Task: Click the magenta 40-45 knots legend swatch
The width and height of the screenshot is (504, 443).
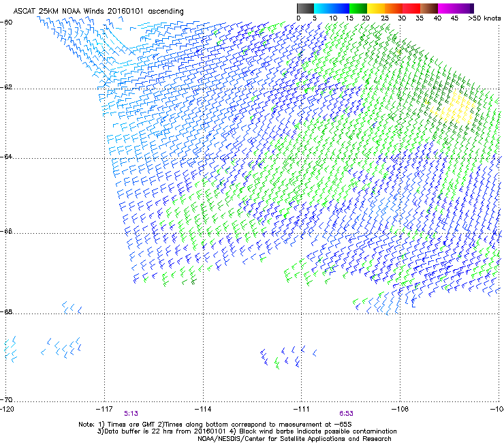Action: coord(447,8)
